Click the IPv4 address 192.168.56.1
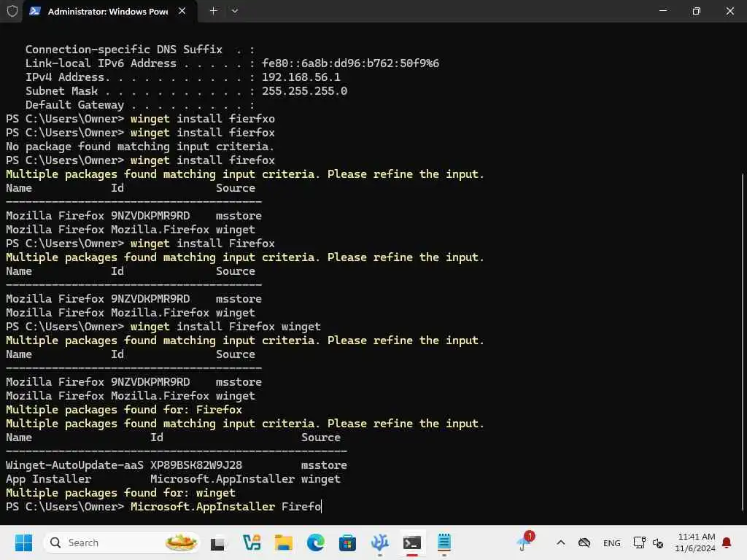This screenshot has height=560, width=747. (x=301, y=77)
